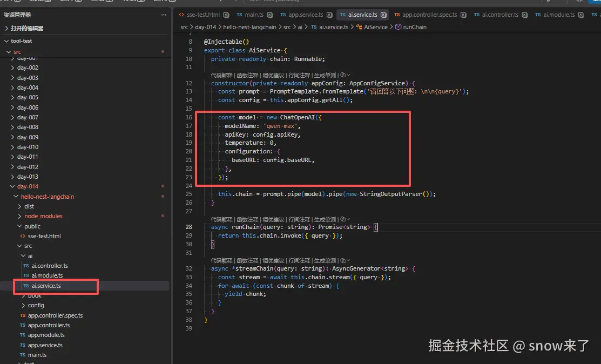Close the sse-test.html editor tab
This screenshot has height=364, width=601.
[226, 15]
